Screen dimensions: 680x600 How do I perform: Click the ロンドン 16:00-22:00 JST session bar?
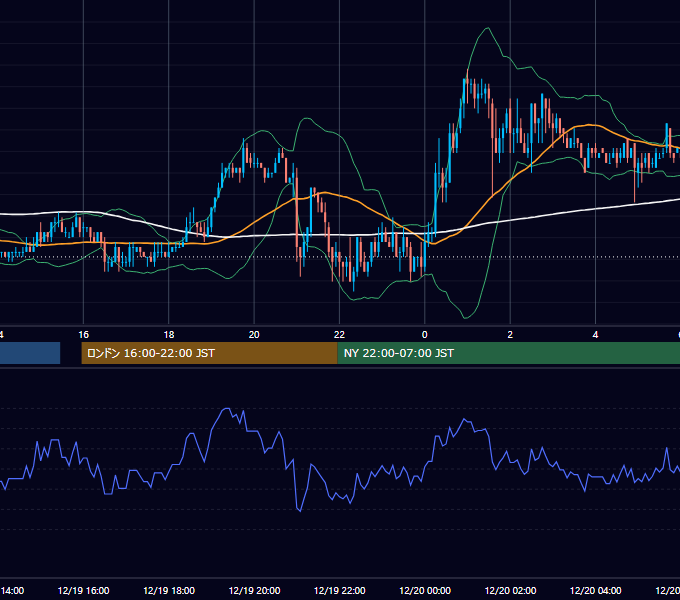pos(209,353)
